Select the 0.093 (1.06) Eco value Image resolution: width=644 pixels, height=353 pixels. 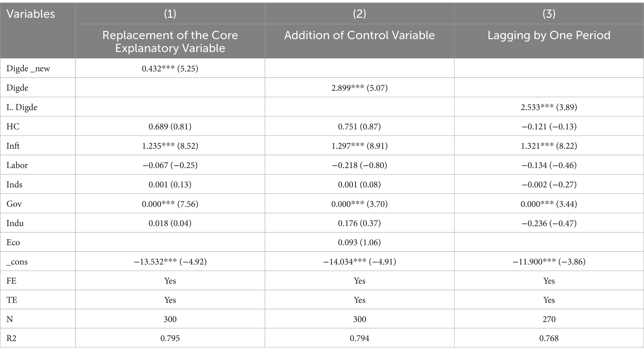359,242
